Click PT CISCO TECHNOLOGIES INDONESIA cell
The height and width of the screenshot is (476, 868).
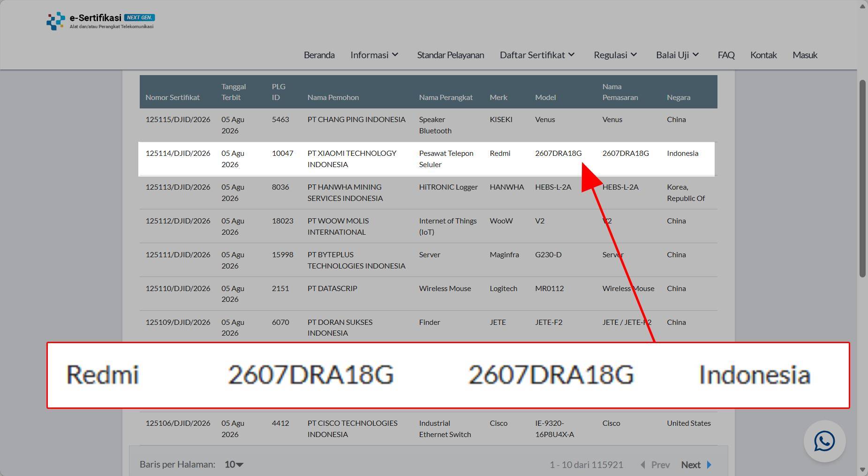tap(352, 429)
